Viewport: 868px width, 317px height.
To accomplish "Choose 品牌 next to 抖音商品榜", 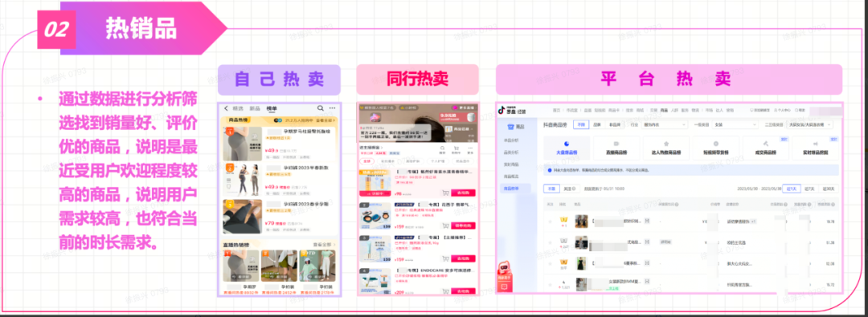I will (x=596, y=124).
